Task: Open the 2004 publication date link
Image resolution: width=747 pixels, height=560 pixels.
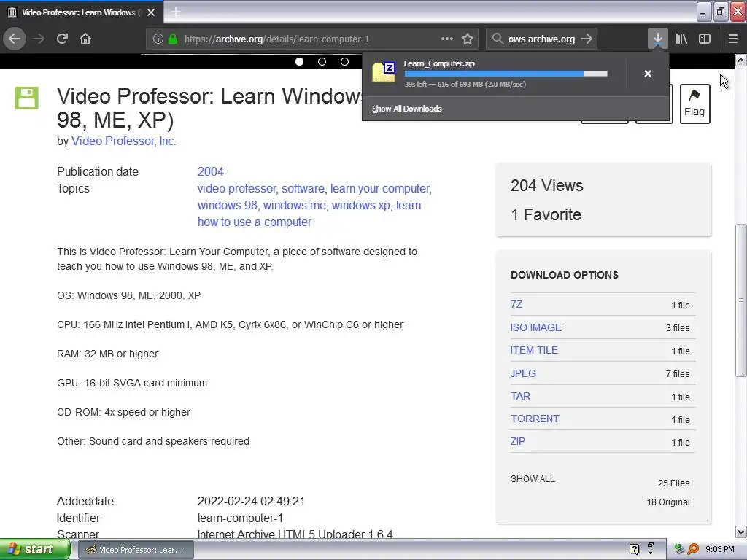Action: click(x=211, y=171)
